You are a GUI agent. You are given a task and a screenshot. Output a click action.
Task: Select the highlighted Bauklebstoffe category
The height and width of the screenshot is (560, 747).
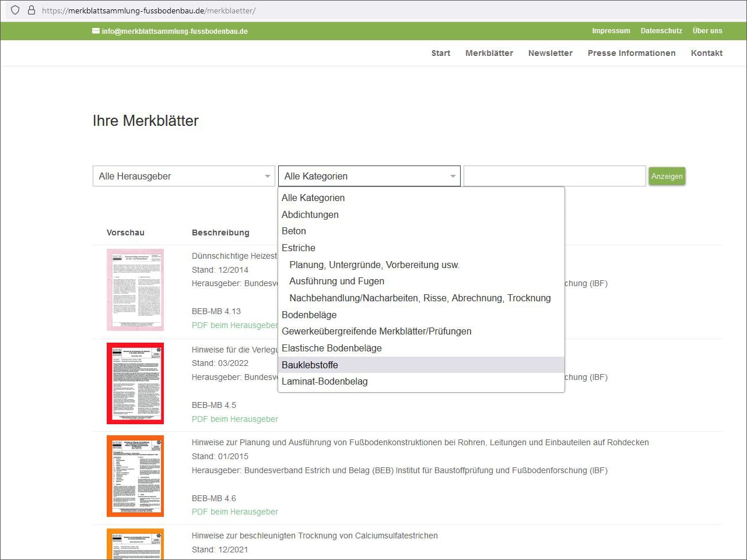pyautogui.click(x=421, y=365)
